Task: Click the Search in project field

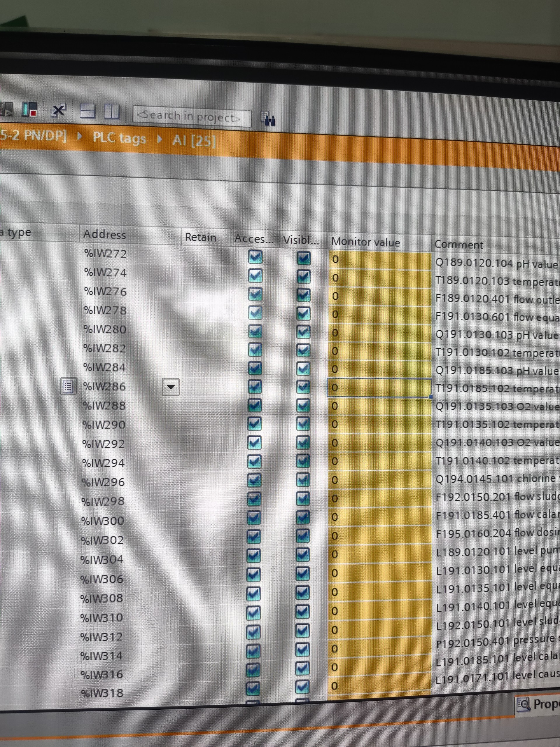Action: [191, 117]
